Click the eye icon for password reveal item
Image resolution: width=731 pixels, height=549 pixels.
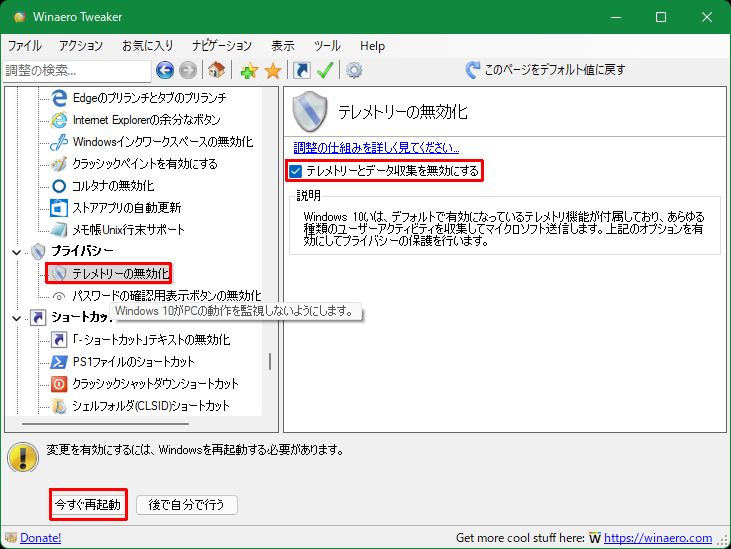[x=59, y=296]
